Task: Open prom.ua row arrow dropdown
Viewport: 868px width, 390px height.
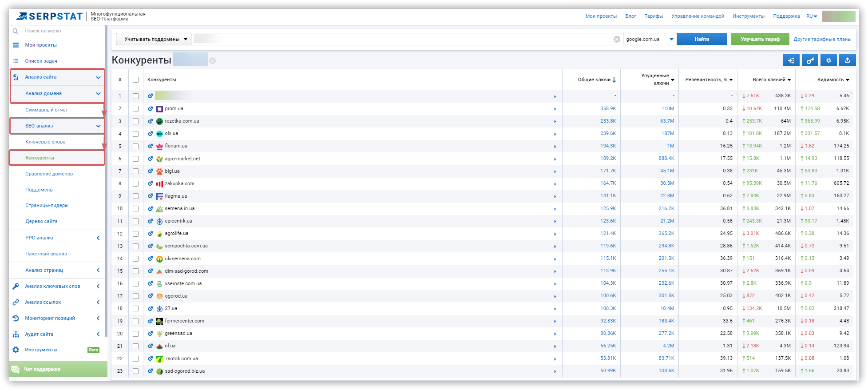Action: pyautogui.click(x=555, y=109)
